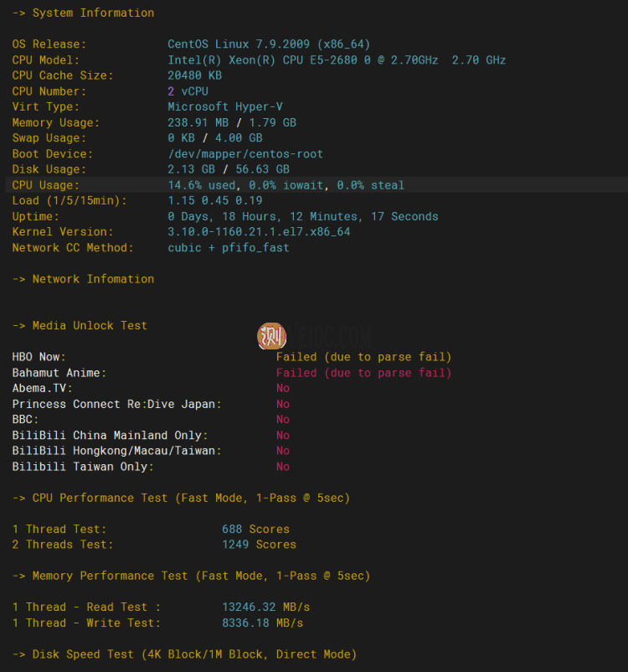Click the Kernel Version label
Image resolution: width=628 pixels, height=672 pixels.
(x=63, y=232)
